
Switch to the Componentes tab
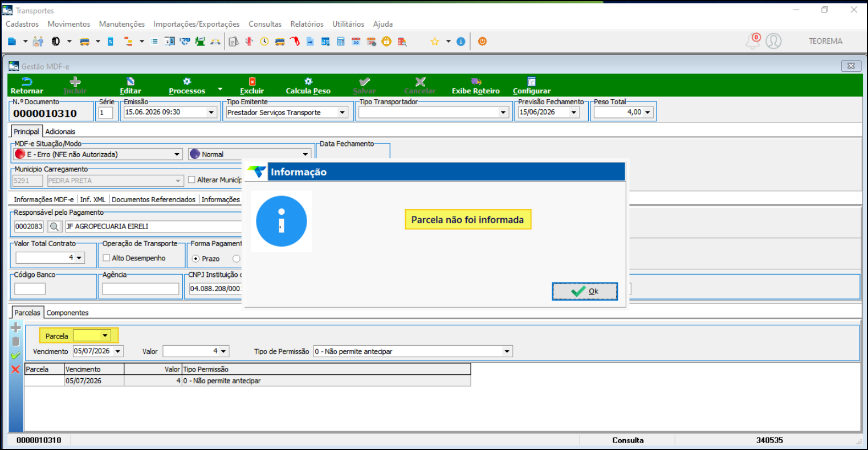pos(67,313)
